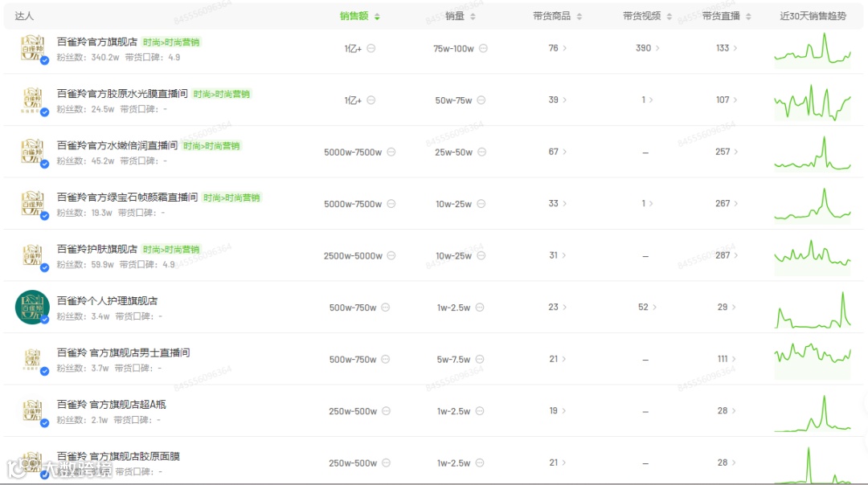Sort table by 销售额 column

coord(360,16)
